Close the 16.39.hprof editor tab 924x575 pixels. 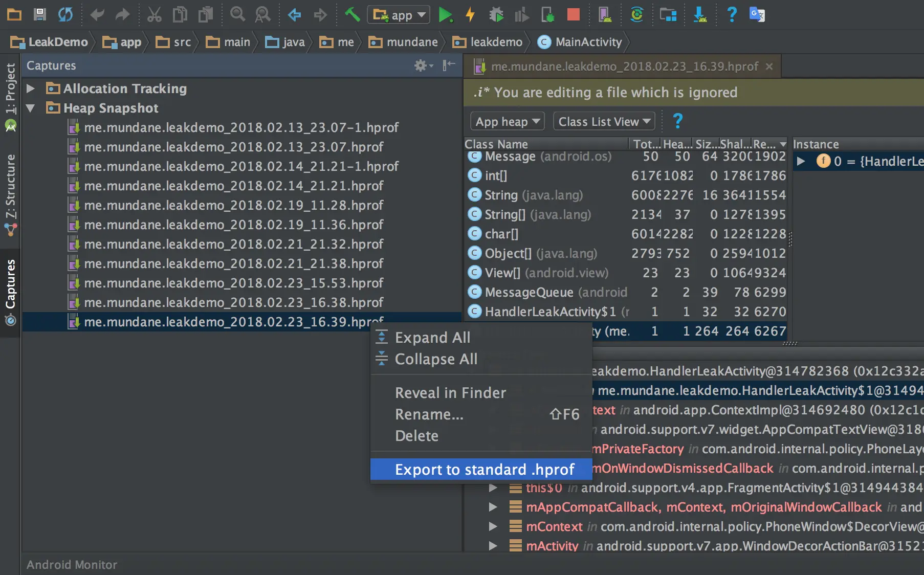click(x=769, y=67)
